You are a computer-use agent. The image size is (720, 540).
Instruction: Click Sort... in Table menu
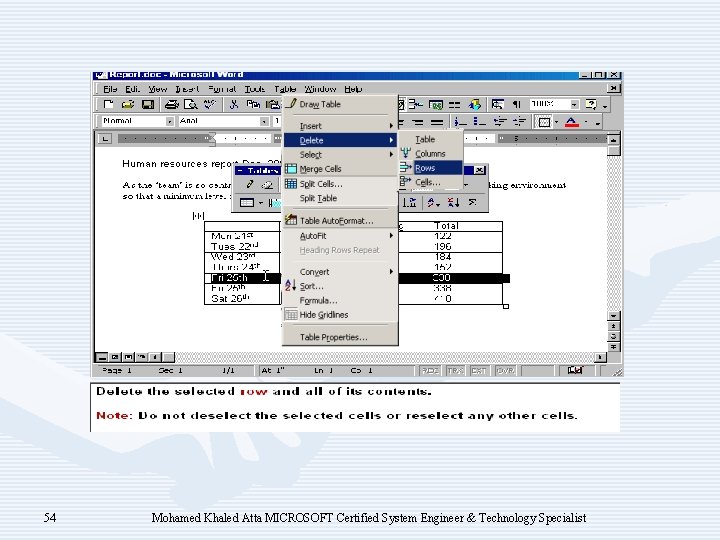340,286
